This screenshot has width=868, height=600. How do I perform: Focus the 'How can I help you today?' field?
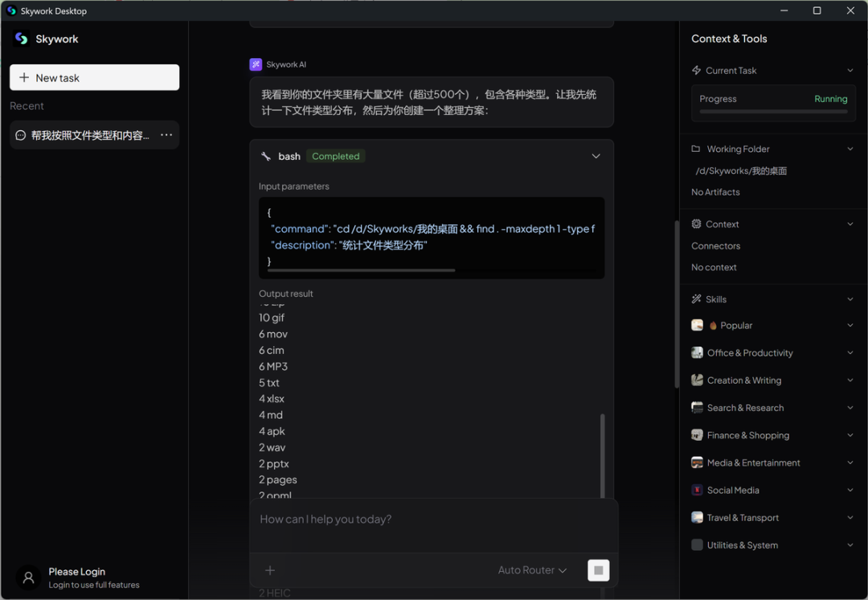pos(433,519)
